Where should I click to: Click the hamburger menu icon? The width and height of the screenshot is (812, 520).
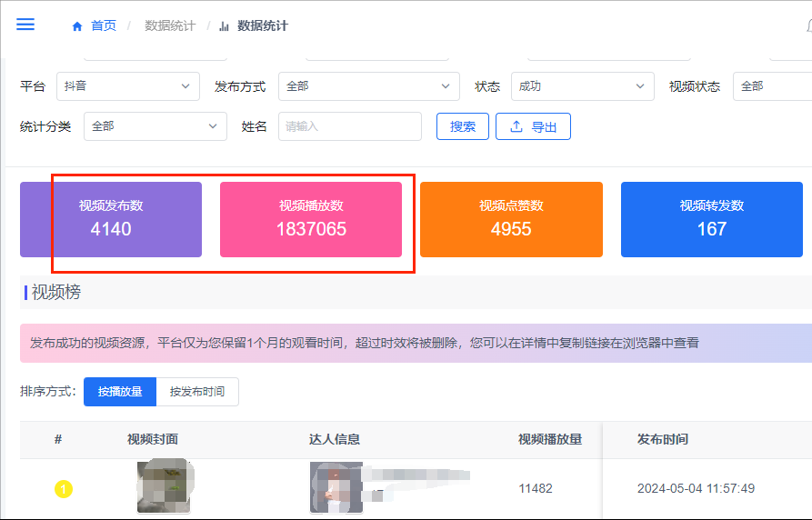click(x=25, y=25)
